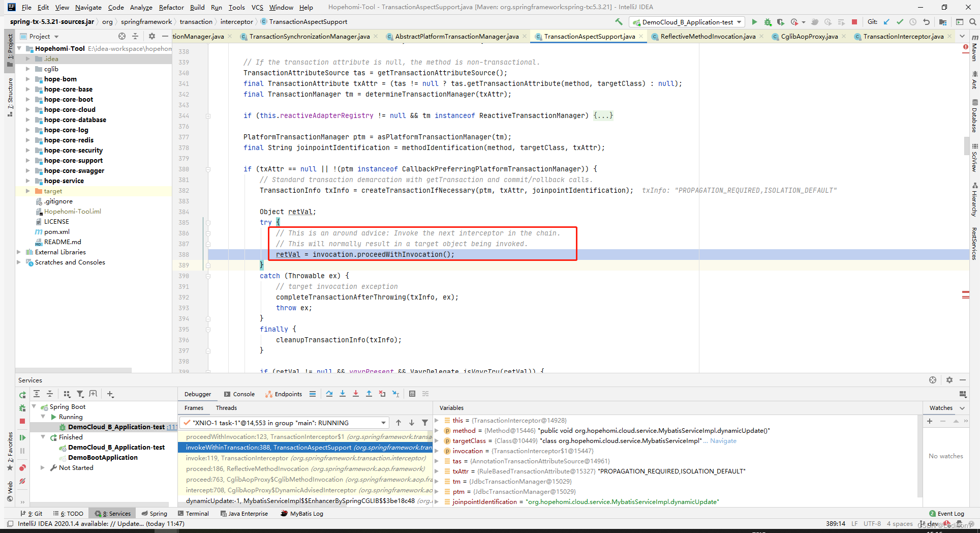Expand all services in Services toolbar

click(37, 394)
